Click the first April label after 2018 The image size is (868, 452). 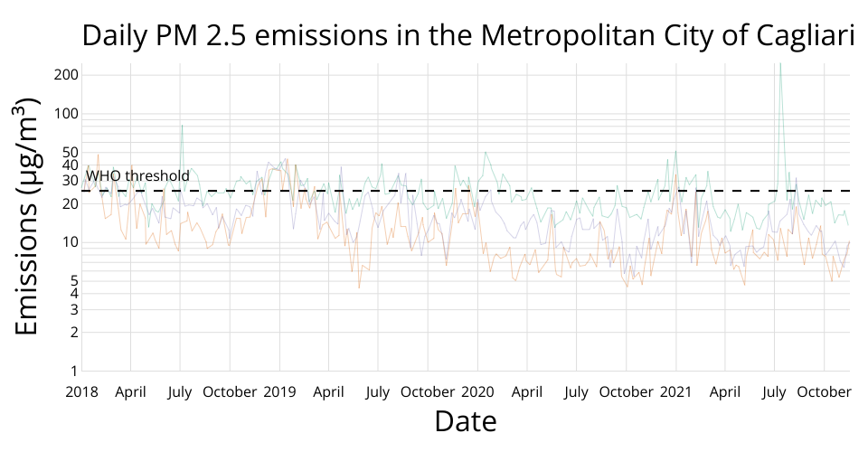click(x=130, y=391)
